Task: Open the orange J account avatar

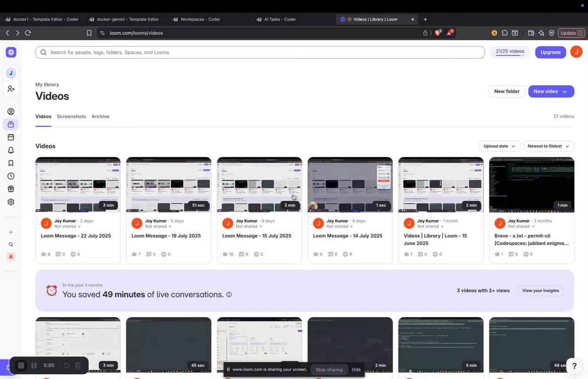Action: (x=576, y=52)
